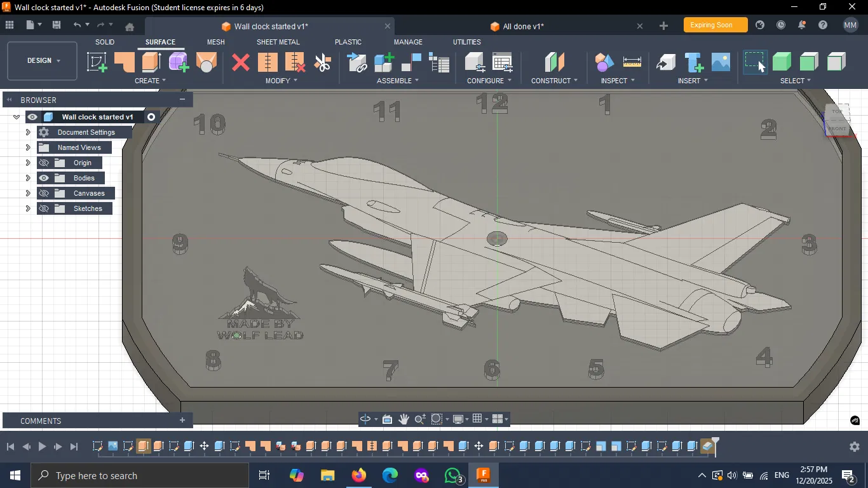Click the red Delete icon in Modify

click(x=240, y=62)
